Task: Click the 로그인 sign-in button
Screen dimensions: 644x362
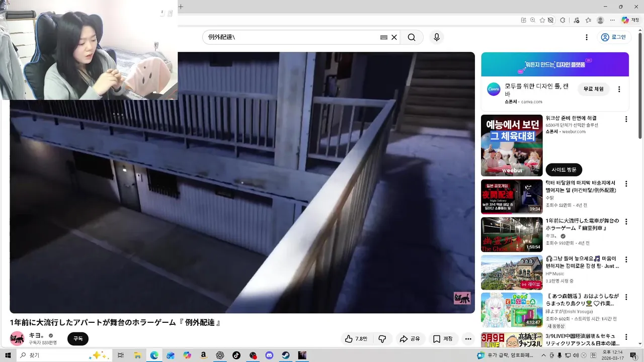Action: coord(614,37)
